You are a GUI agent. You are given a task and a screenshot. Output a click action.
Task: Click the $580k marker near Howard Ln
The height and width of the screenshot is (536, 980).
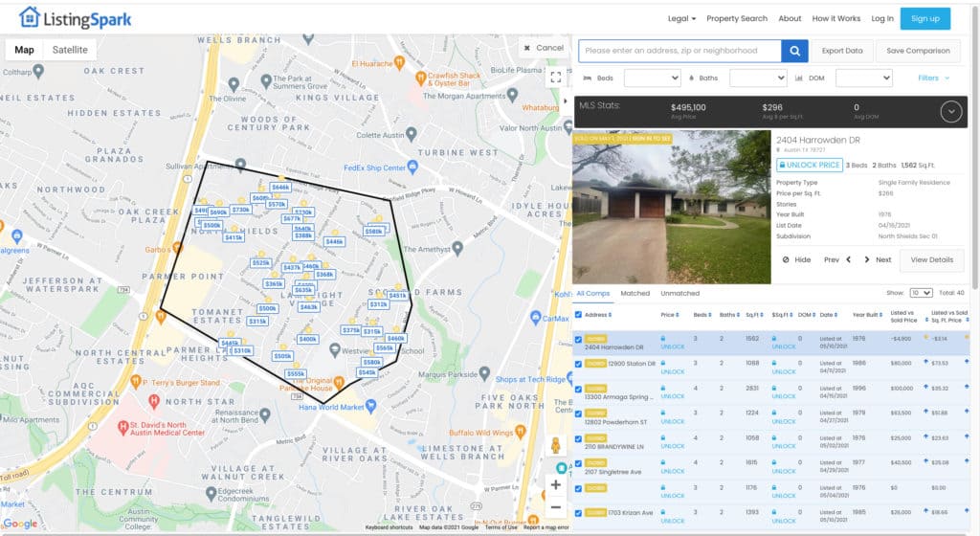pos(373,231)
